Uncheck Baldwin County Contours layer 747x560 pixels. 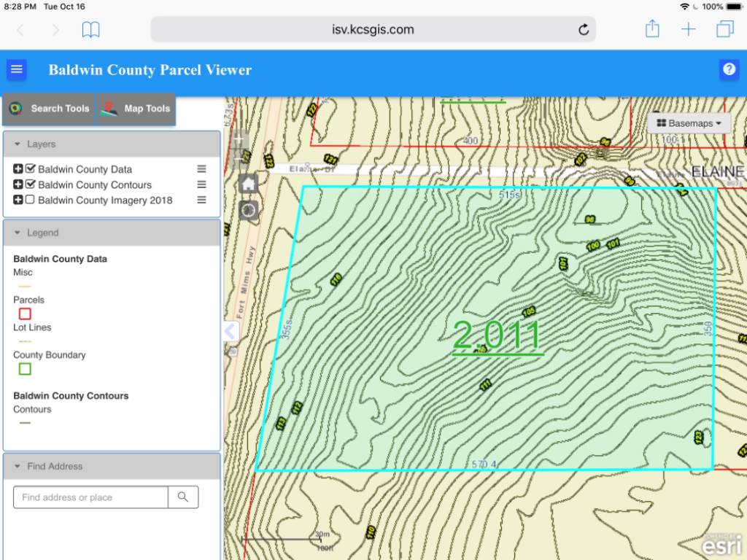point(30,184)
